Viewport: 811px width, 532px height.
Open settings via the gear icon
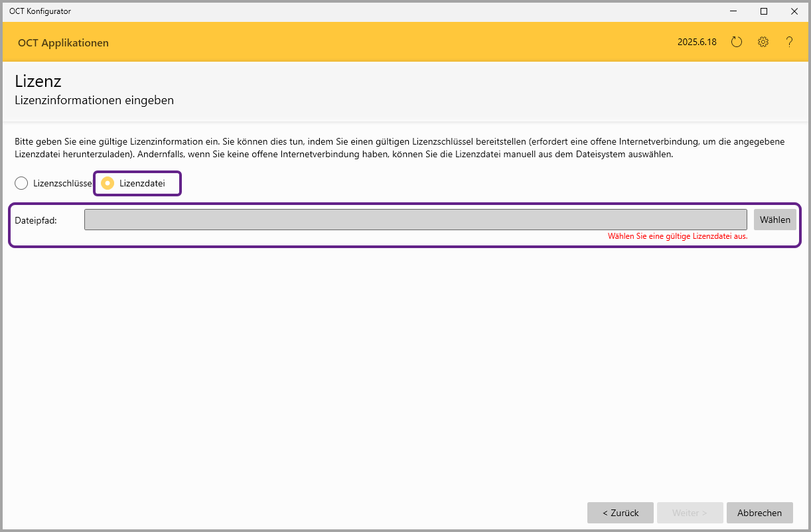(763, 42)
